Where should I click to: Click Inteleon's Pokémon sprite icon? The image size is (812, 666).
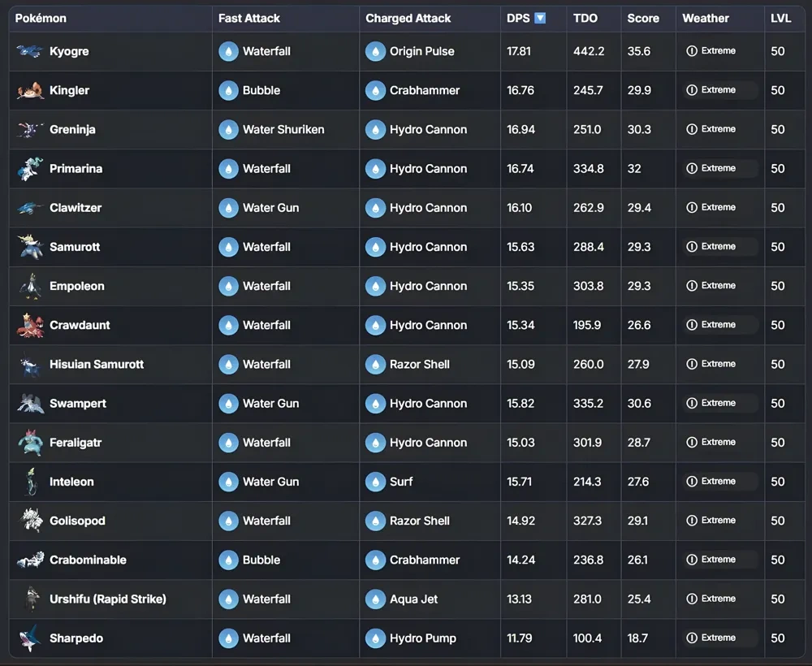tap(31, 482)
